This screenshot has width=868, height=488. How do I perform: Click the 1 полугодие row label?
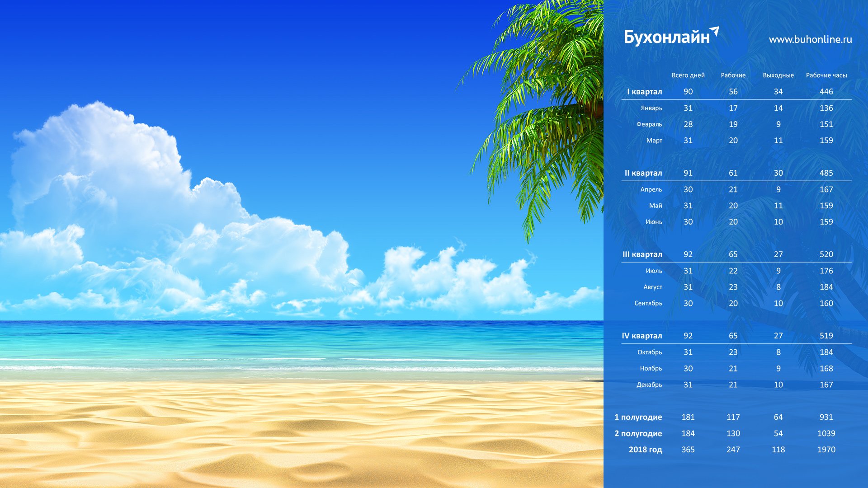point(638,417)
